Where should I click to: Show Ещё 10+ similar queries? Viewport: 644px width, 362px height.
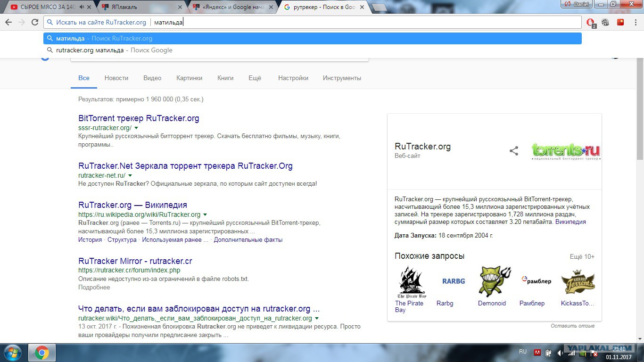[x=582, y=257]
